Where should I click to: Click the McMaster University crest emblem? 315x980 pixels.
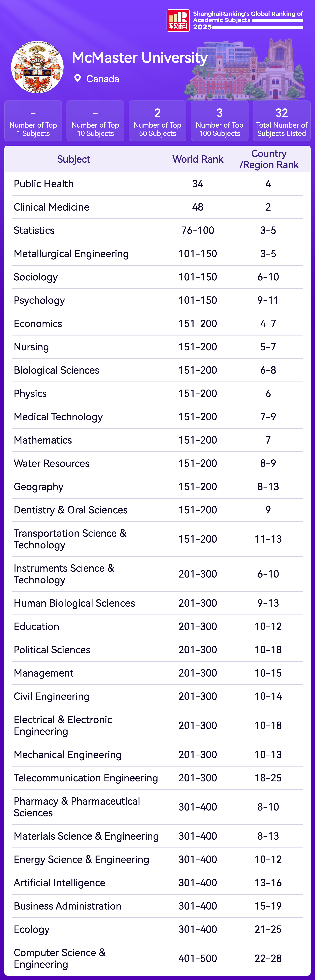click(37, 67)
